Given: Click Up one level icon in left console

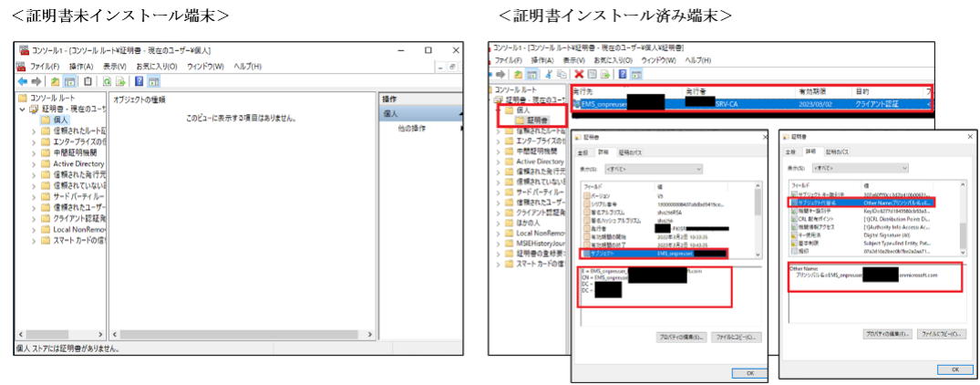Looking at the screenshot, I should (x=55, y=81).
